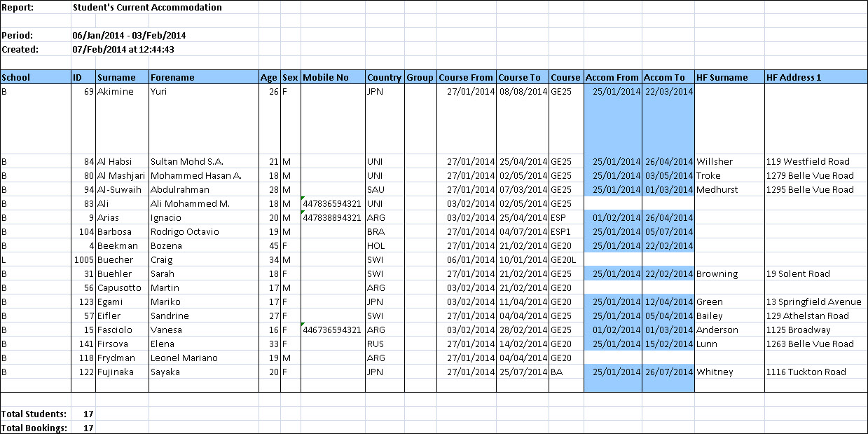The height and width of the screenshot is (434, 868).
Task: Select the course cell "GE20L"
Action: click(x=565, y=260)
